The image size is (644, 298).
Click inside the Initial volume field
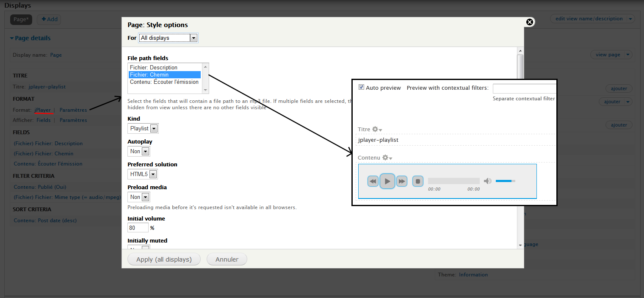(138, 227)
